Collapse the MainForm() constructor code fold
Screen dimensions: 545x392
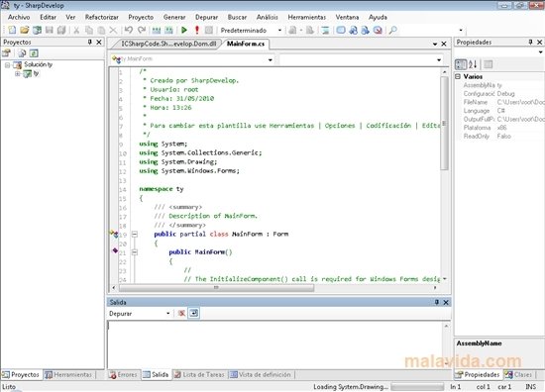(135, 252)
